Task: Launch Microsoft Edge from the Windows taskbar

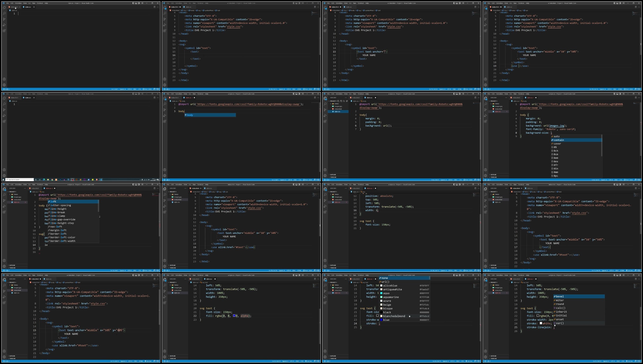Action: coord(44,180)
